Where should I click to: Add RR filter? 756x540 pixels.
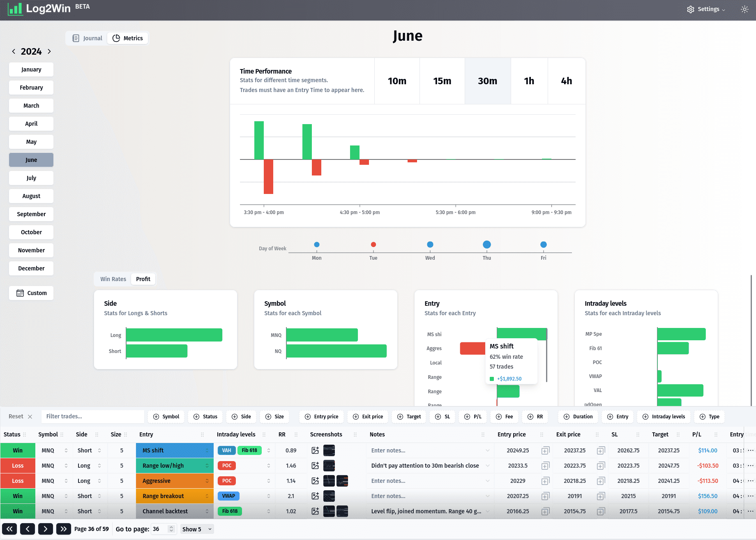[535, 417]
